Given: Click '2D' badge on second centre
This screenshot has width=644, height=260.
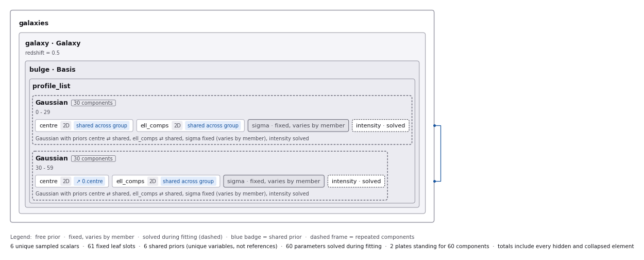Looking at the screenshot, I should pyautogui.click(x=66, y=182).
